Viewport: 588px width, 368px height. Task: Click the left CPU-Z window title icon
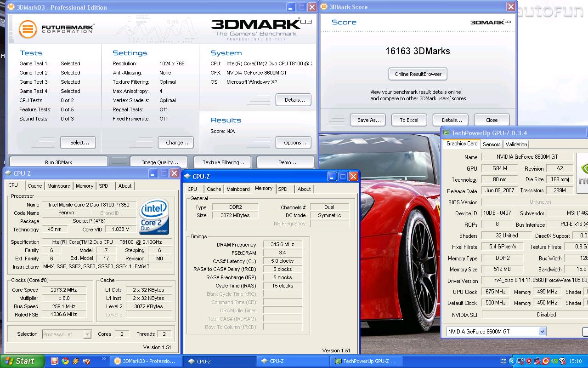pyautogui.click(x=8, y=173)
